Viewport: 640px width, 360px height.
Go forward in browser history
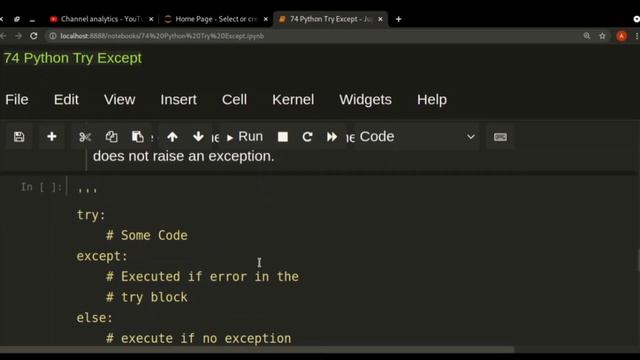pyautogui.click(x=18, y=36)
